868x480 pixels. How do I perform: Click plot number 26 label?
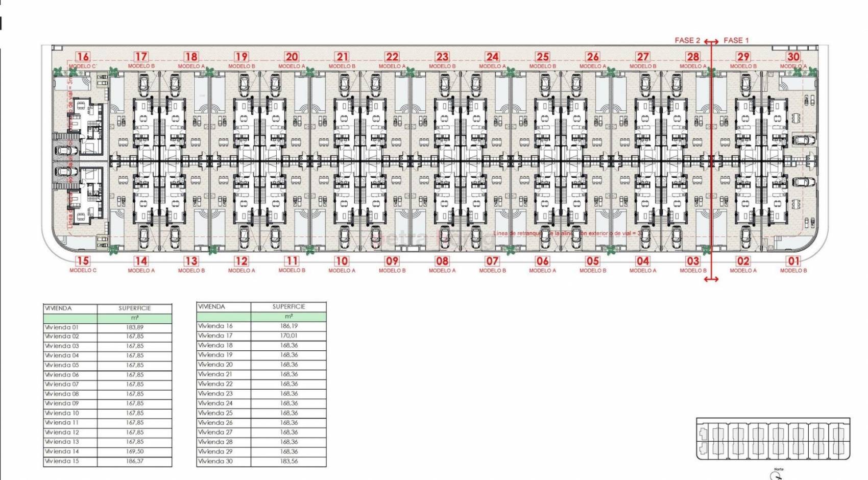[593, 57]
